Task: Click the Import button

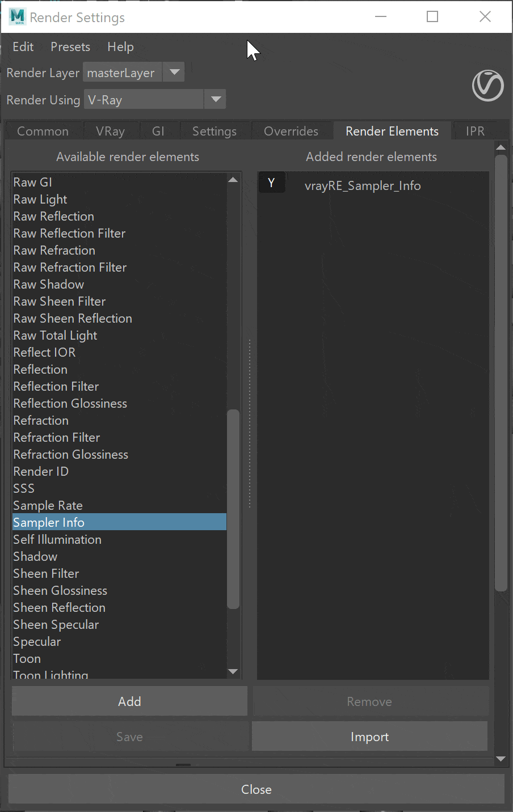Action: coord(369,737)
